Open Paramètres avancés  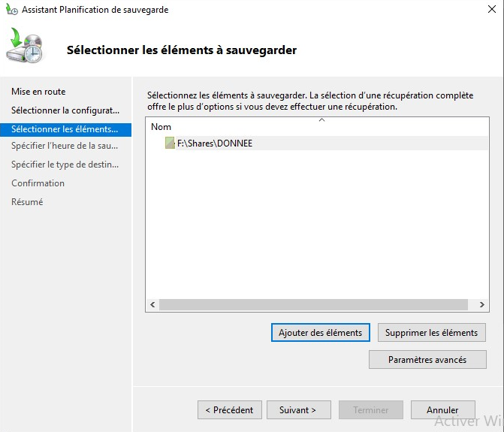pos(427,359)
